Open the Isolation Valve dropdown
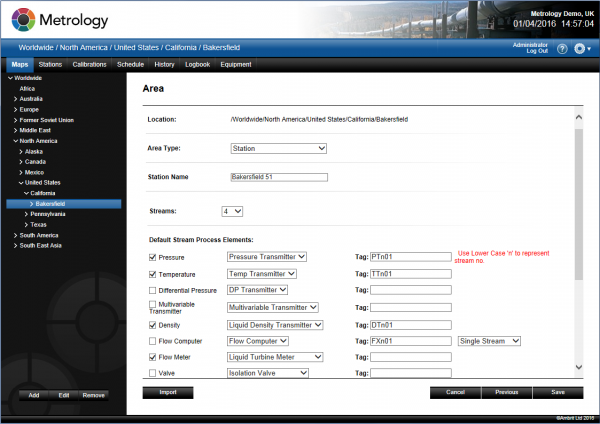The height and width of the screenshot is (424, 600). (x=268, y=373)
